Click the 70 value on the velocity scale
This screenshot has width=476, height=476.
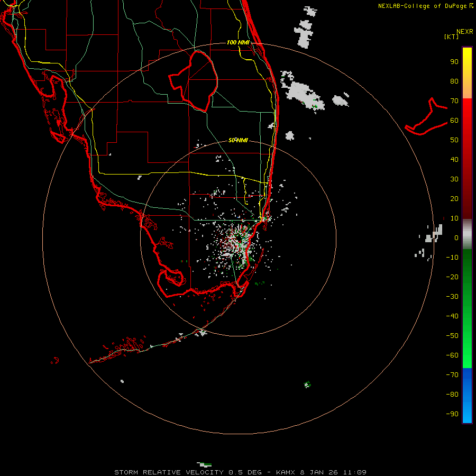[x=454, y=101]
